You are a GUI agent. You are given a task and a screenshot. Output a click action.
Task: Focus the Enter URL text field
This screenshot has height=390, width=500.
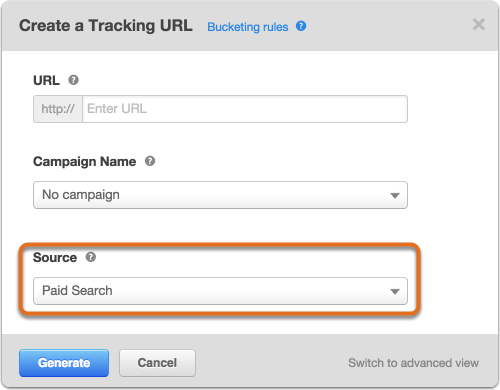[245, 109]
